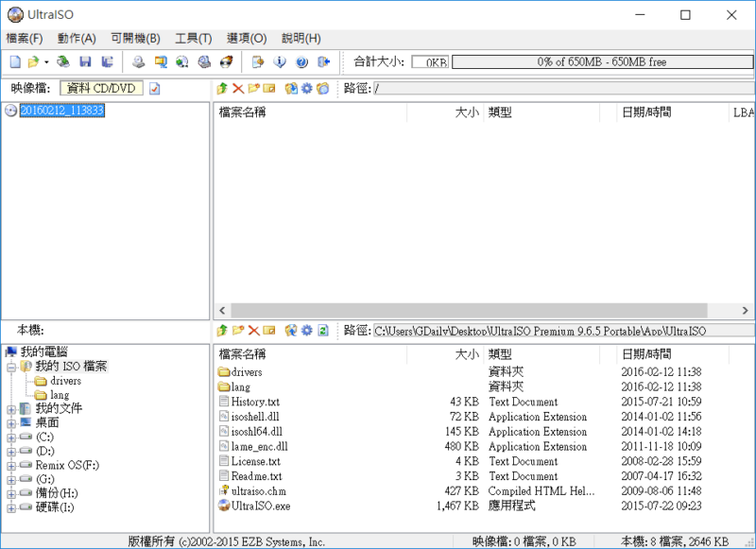Expand the (G:) drive node
The image size is (756, 549).
(11, 480)
